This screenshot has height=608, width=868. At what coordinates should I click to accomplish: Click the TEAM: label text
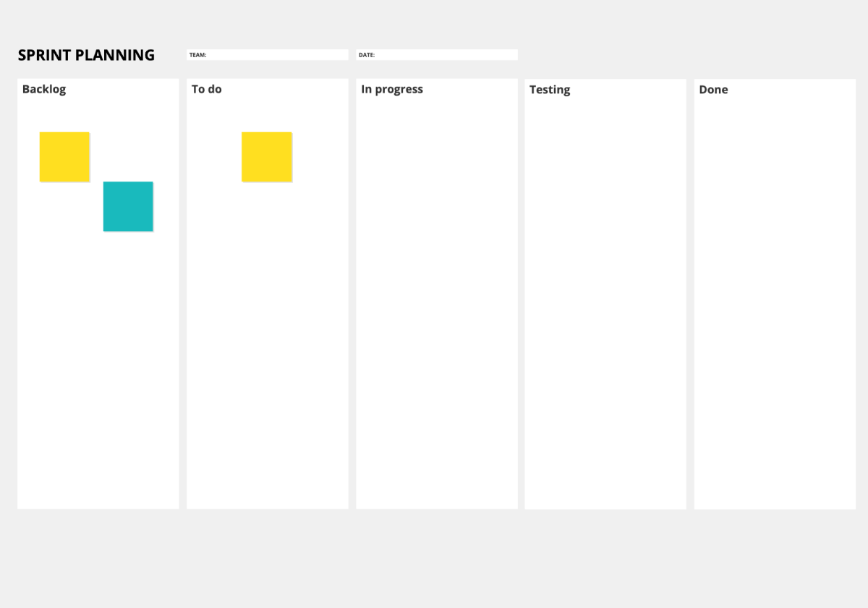point(197,55)
